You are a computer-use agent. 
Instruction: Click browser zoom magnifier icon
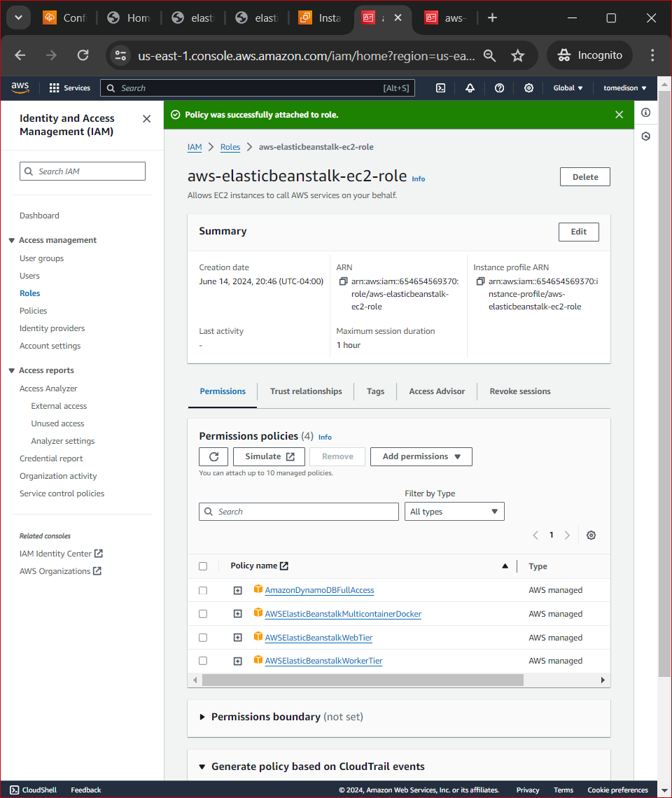pyautogui.click(x=490, y=55)
